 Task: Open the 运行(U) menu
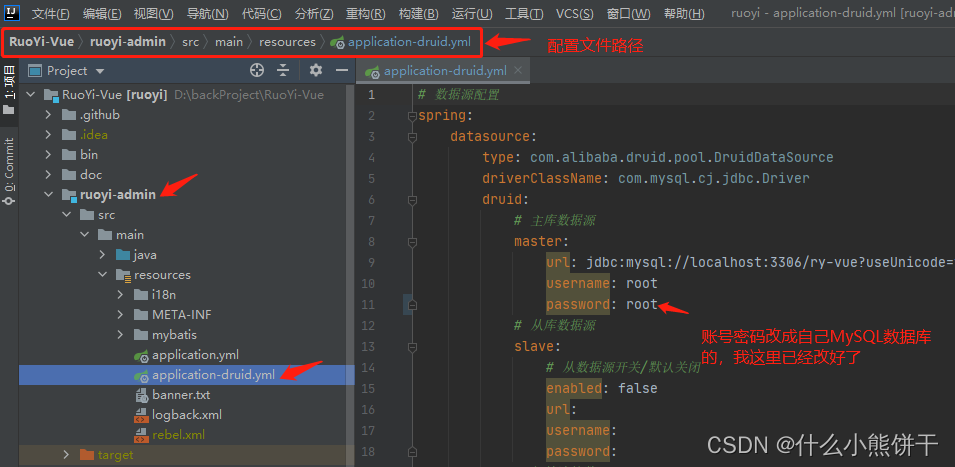pos(472,13)
